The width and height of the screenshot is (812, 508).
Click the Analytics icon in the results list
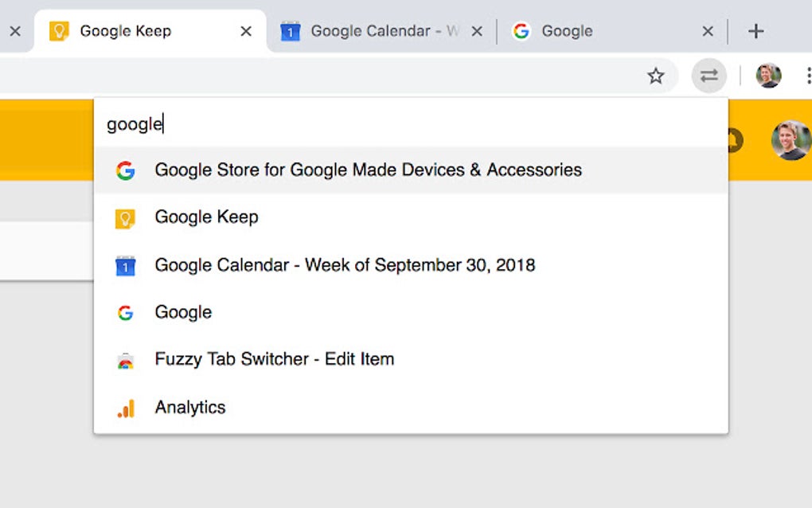click(x=125, y=407)
